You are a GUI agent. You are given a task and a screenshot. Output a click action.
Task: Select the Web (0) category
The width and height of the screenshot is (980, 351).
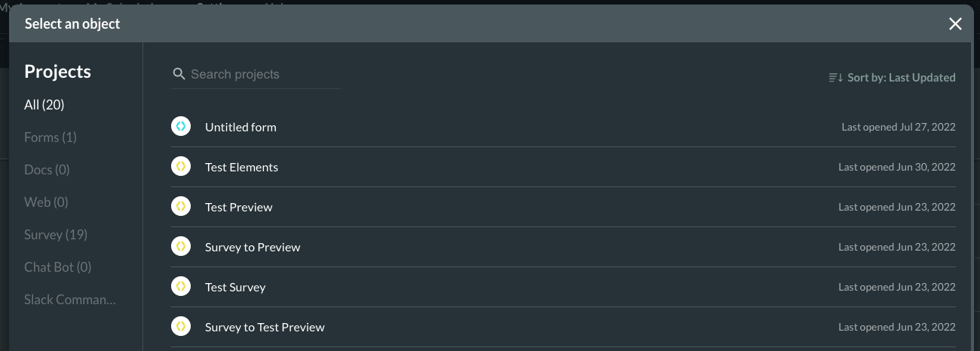tap(46, 202)
